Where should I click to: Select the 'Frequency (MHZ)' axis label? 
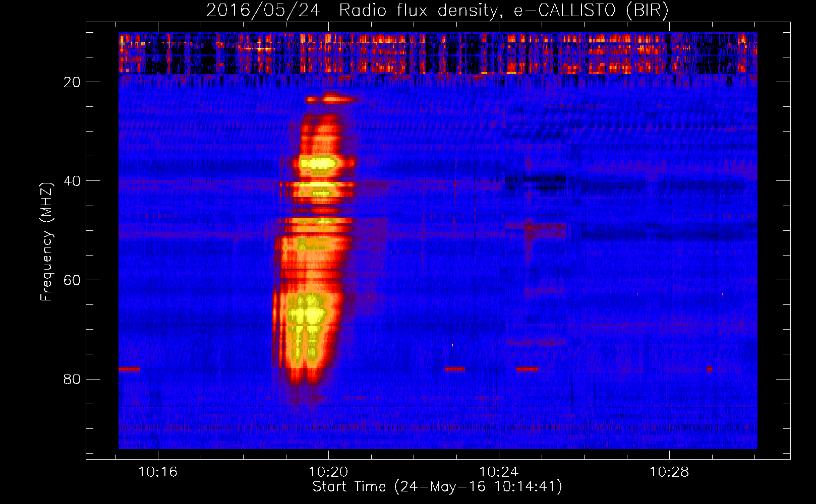click(x=46, y=242)
